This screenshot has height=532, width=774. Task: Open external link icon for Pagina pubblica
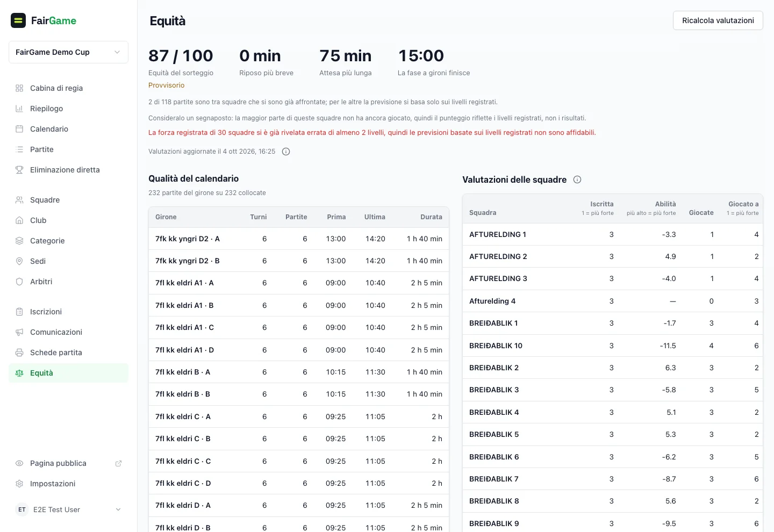(118, 463)
